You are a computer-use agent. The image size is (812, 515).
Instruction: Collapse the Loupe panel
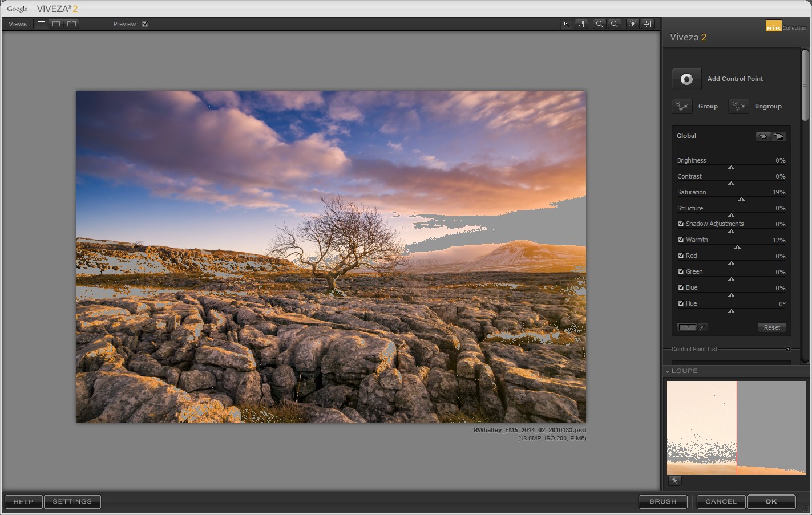point(668,371)
